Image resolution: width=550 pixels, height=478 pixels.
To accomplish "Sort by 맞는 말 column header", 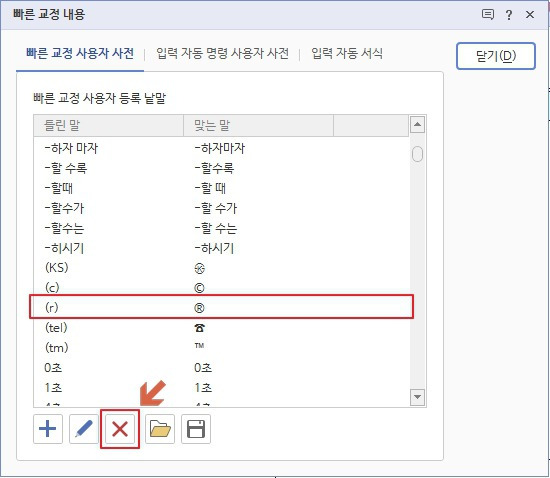I will (259, 125).
